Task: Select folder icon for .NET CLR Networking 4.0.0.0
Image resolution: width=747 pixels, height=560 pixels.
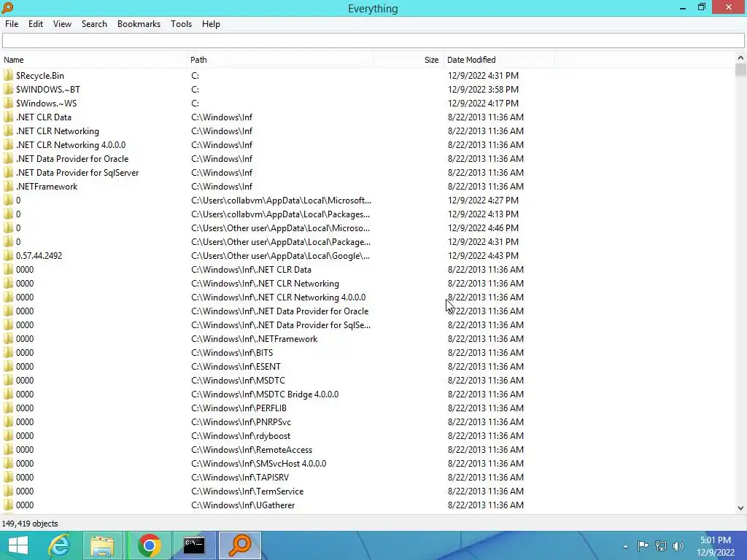Action: point(8,144)
